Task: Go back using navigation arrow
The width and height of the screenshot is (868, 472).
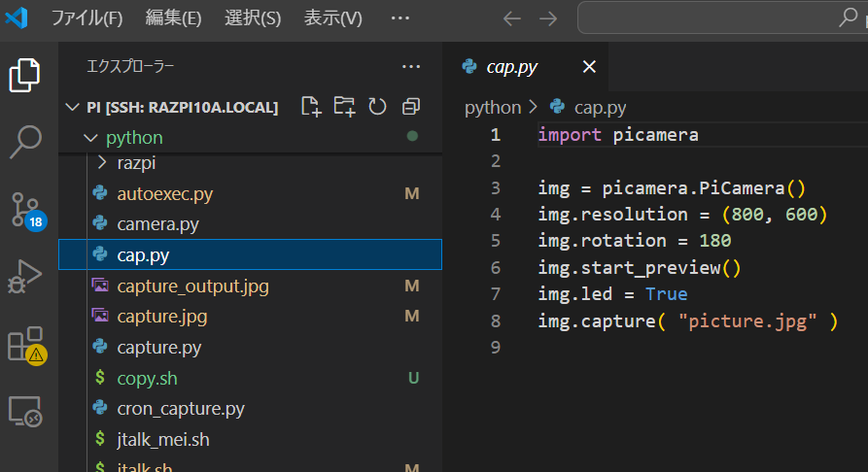Action: tap(512, 18)
